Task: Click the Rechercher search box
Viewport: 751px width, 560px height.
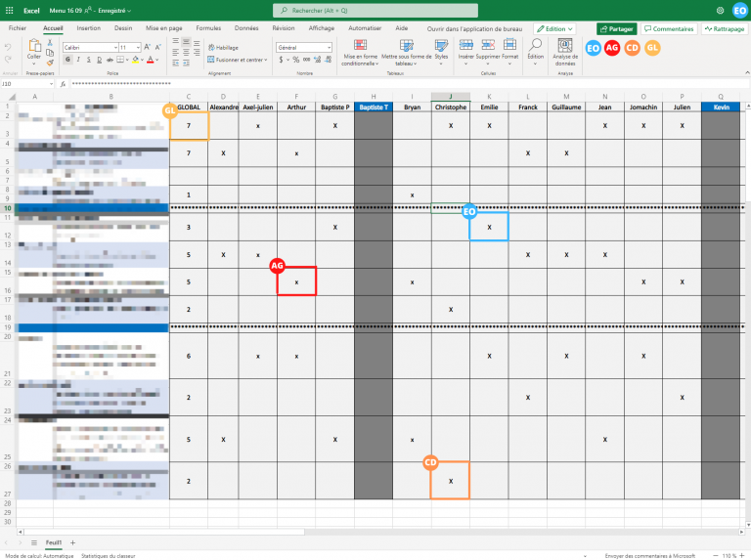Action: (x=375, y=10)
